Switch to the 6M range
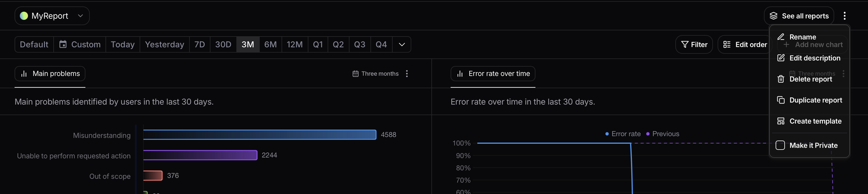 [270, 44]
